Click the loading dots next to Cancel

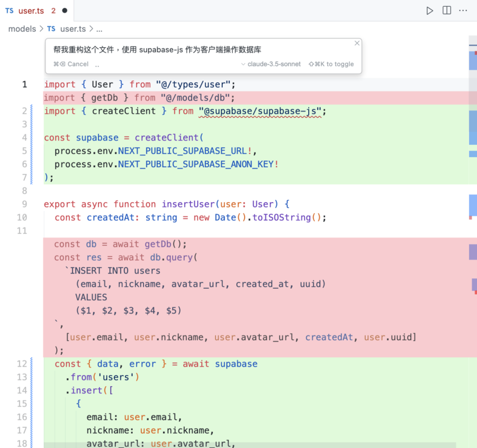tap(97, 65)
